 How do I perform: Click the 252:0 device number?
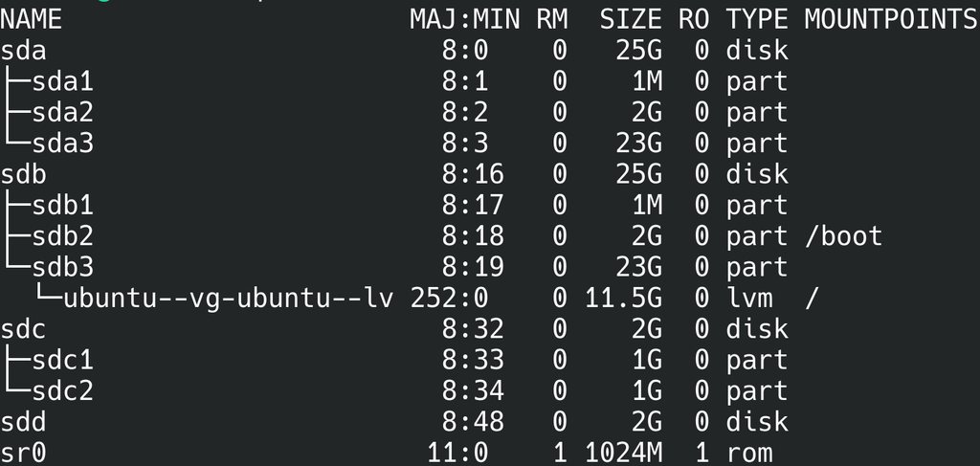click(x=449, y=298)
